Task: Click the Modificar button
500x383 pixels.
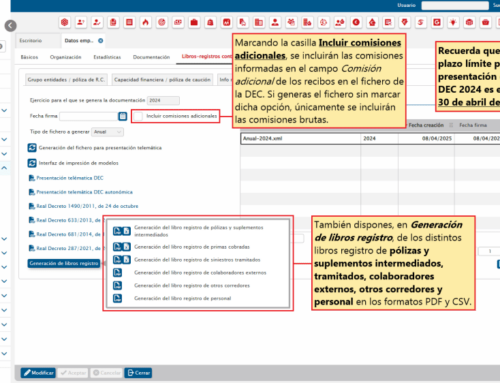Action: pos(38,373)
